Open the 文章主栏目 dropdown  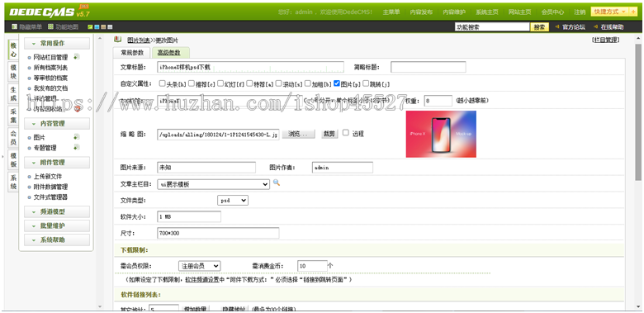coord(214,184)
